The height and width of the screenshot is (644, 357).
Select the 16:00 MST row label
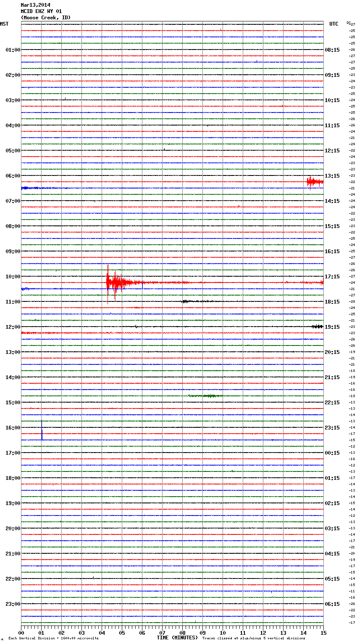(13, 428)
